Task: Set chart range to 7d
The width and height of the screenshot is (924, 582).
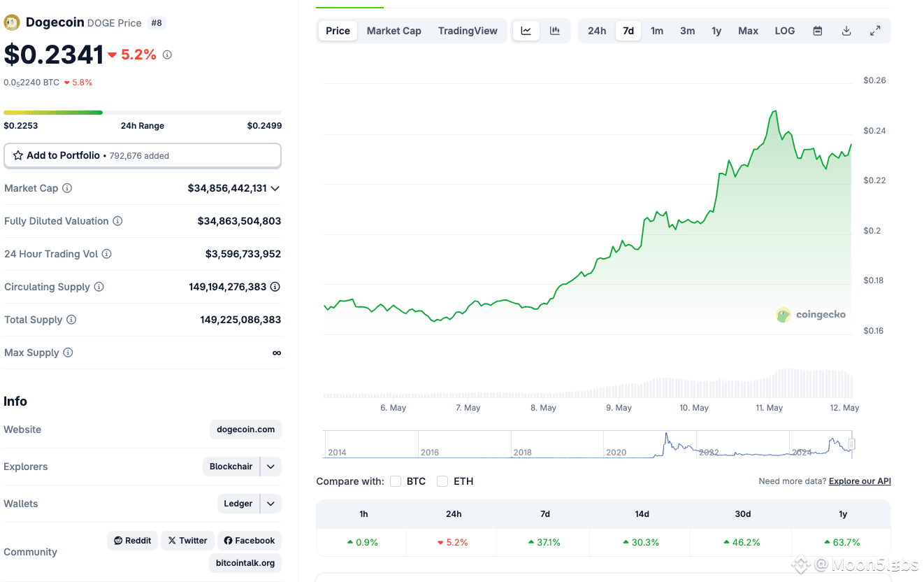Action: [628, 31]
